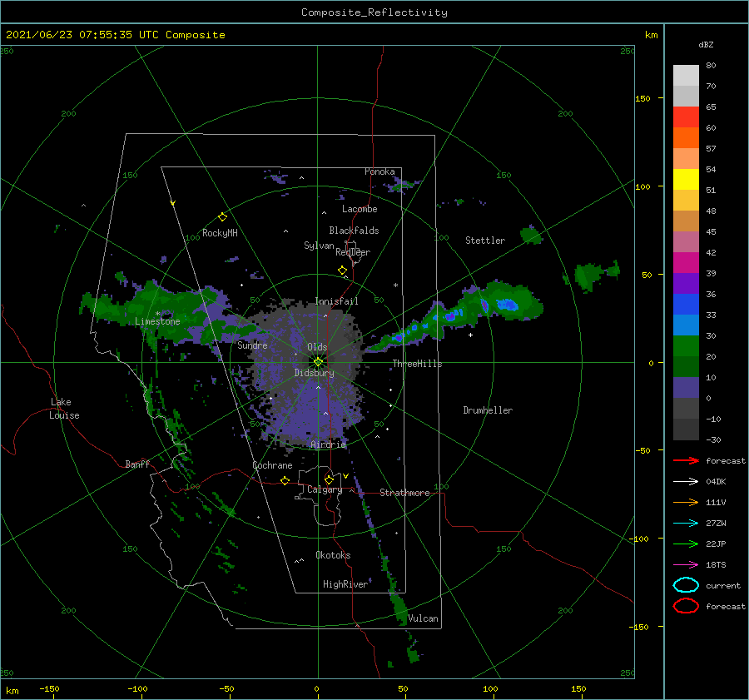This screenshot has width=749, height=700.
Task: Click the 18TS legend label
Action: pyautogui.click(x=716, y=565)
